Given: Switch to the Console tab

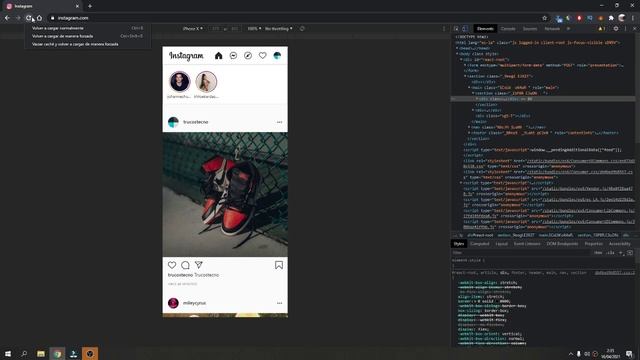Looking at the screenshot, I should click(x=508, y=29).
